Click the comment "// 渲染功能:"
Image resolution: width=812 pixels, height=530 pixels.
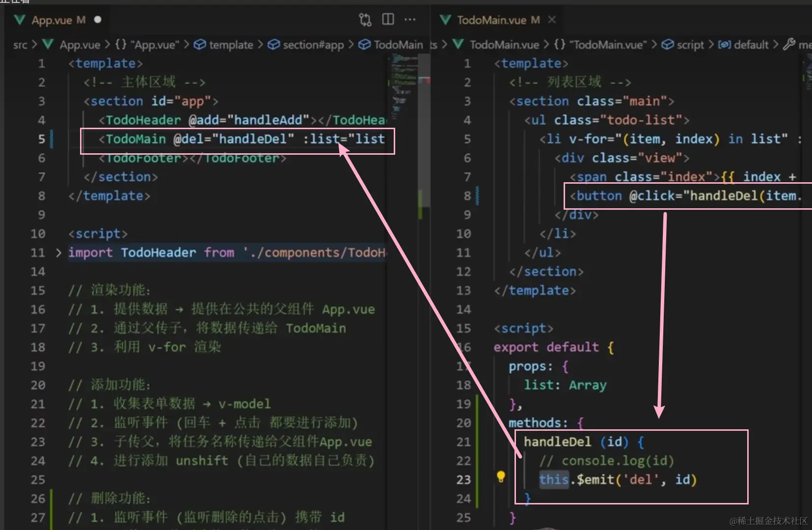109,290
